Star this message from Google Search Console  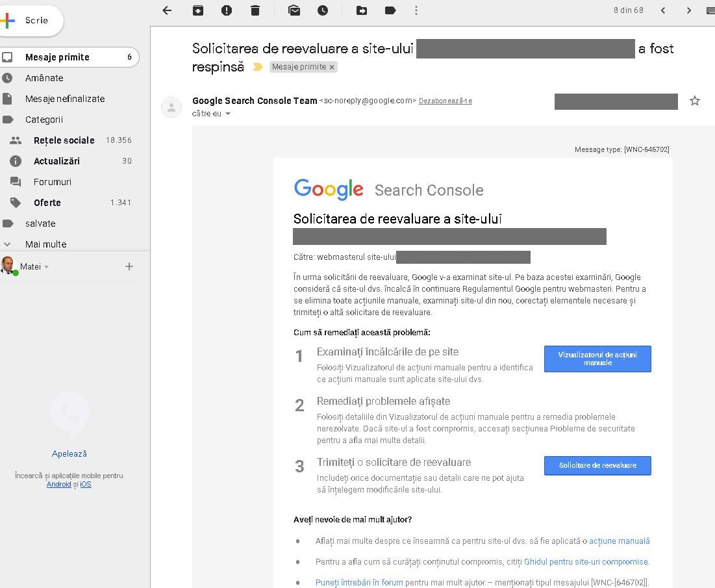tap(695, 101)
